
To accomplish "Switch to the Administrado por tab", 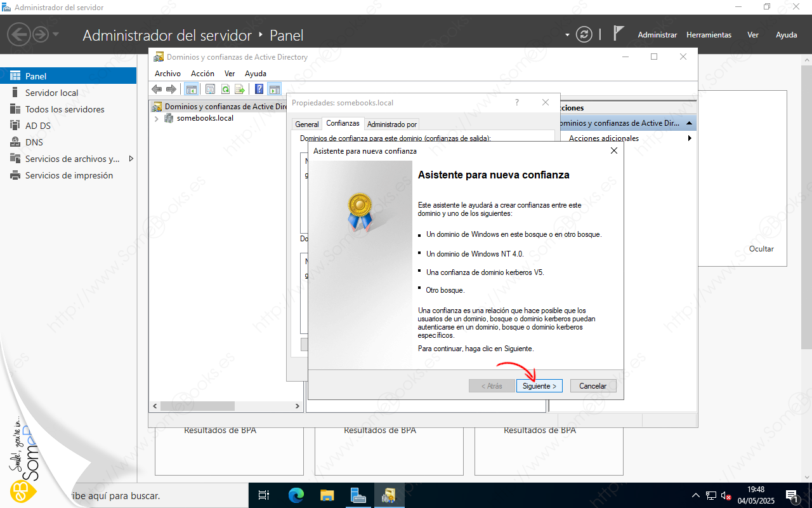I will tap(391, 124).
